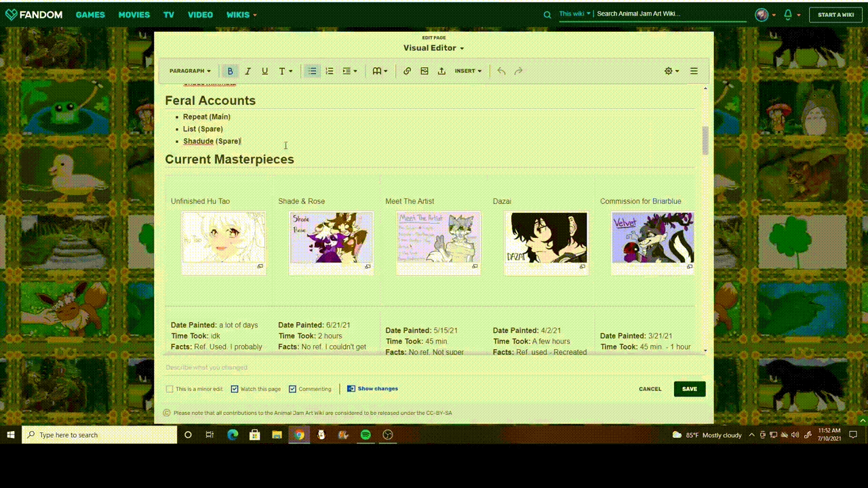868x488 pixels.
Task: Click the upload file icon
Action: click(441, 71)
